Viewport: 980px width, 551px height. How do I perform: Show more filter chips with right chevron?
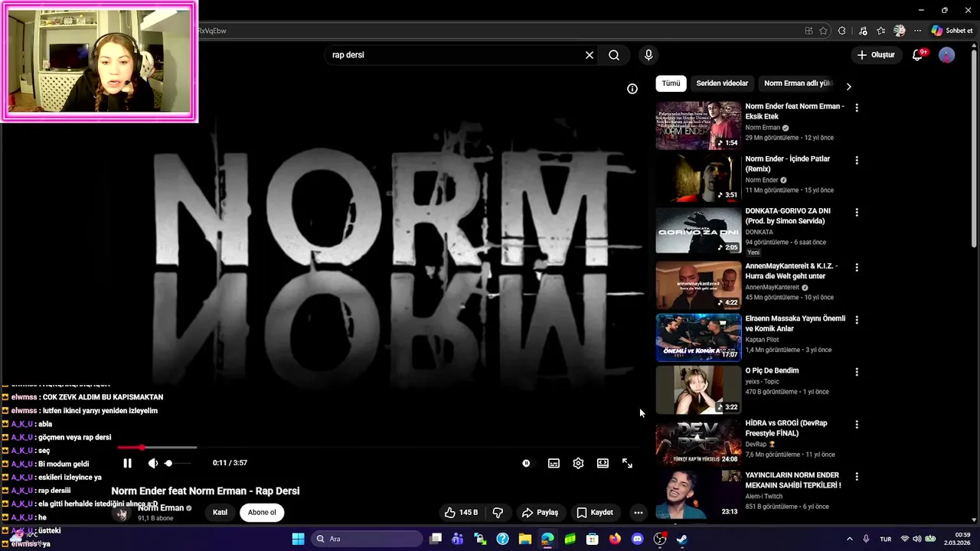848,86
